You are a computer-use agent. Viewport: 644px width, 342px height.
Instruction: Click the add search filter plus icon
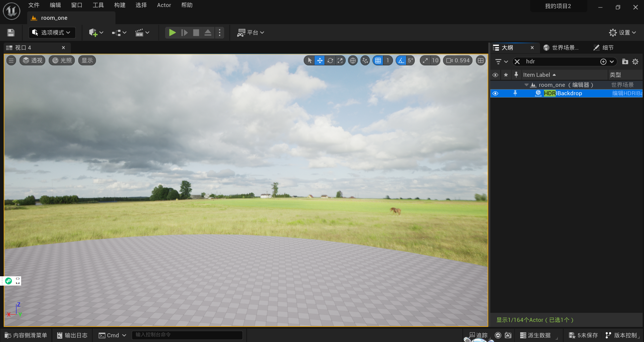pos(603,61)
